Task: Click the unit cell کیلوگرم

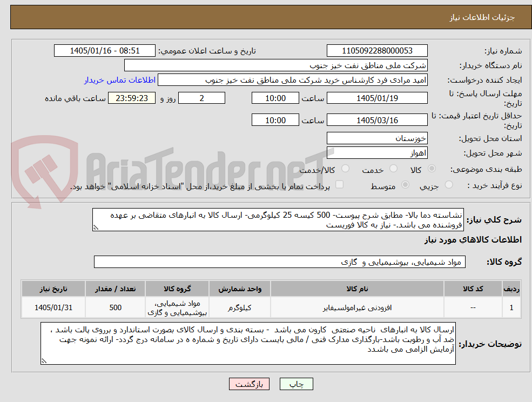Action: tap(240, 307)
